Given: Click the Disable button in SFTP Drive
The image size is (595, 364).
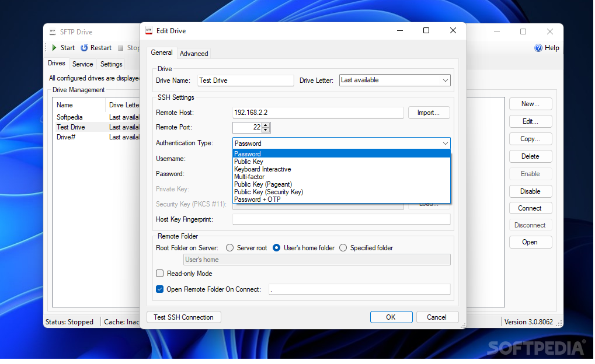Looking at the screenshot, I should point(530,191).
